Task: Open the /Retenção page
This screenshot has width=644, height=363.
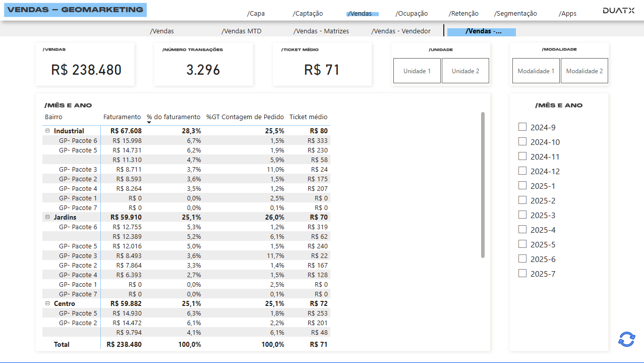Action: (463, 13)
